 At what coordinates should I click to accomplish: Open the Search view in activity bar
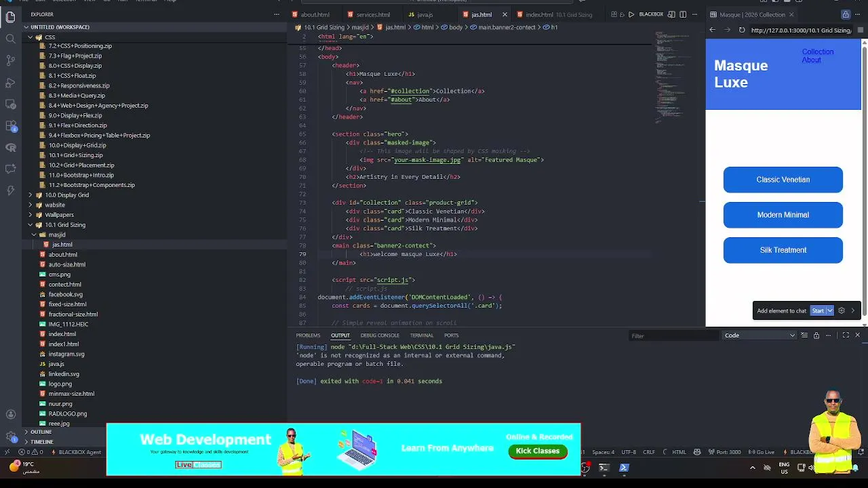(10, 39)
